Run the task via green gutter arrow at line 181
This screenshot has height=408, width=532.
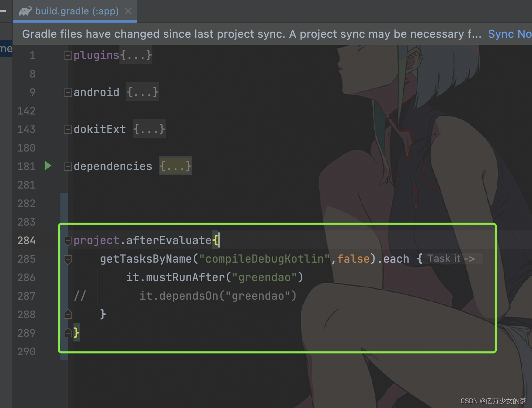click(x=48, y=166)
